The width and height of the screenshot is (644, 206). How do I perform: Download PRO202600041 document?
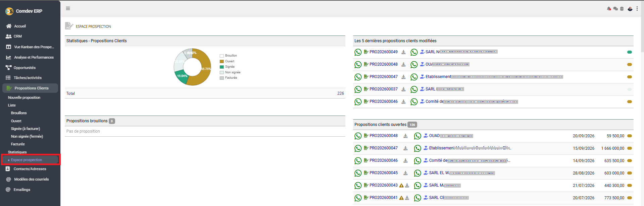[407, 198]
